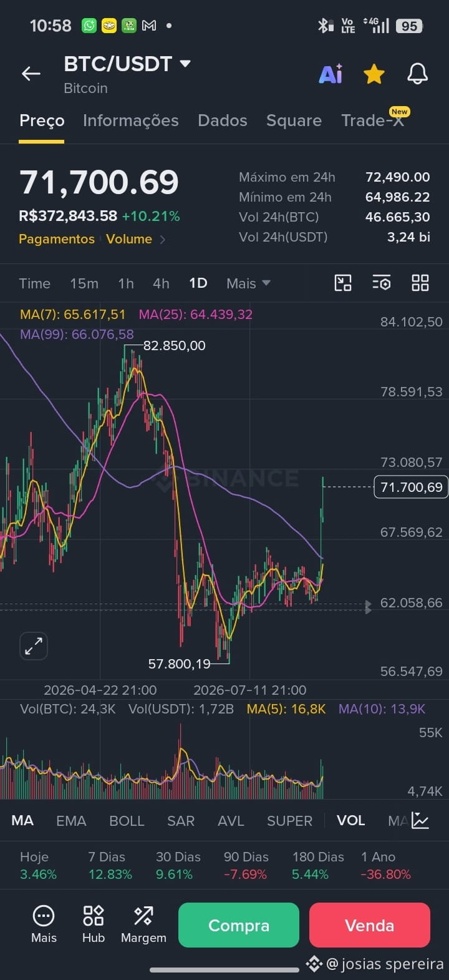This screenshot has height=980, width=449.
Task: Expand chevron next to Volume
Action: tap(163, 239)
